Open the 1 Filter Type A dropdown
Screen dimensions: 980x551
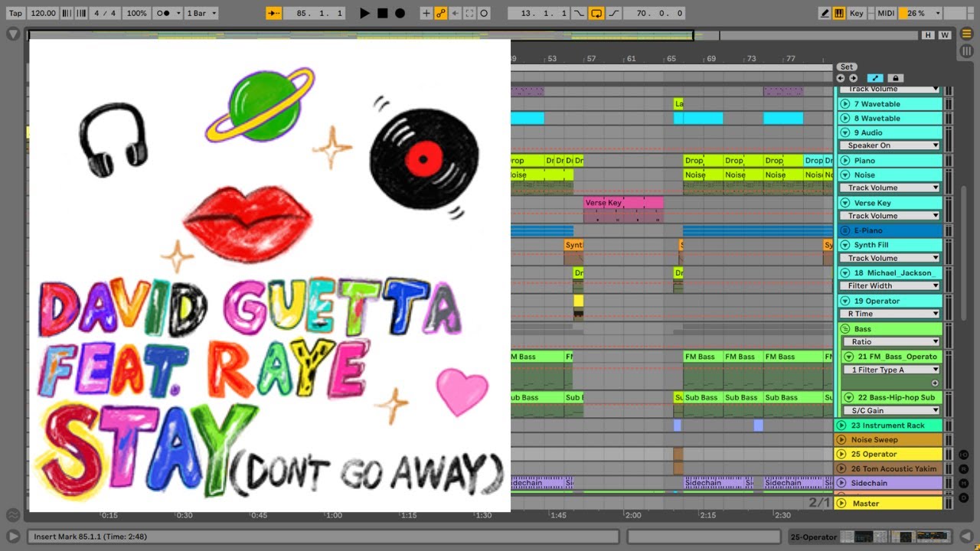(891, 370)
